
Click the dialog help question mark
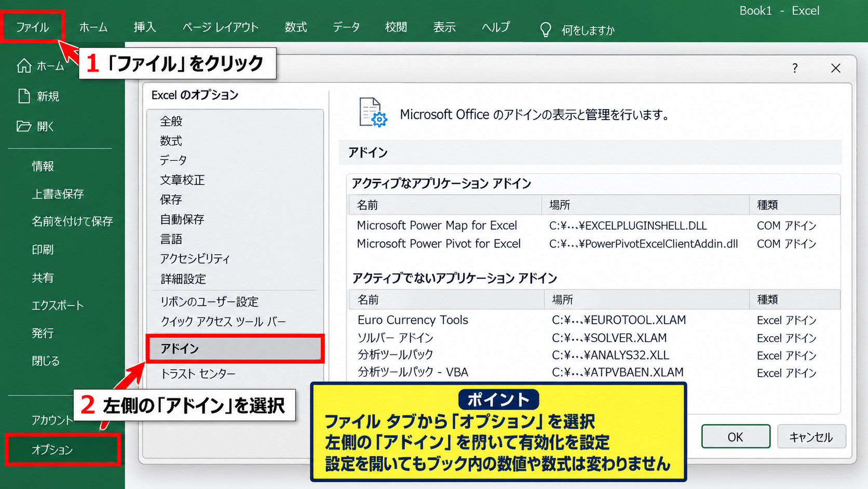tap(795, 68)
